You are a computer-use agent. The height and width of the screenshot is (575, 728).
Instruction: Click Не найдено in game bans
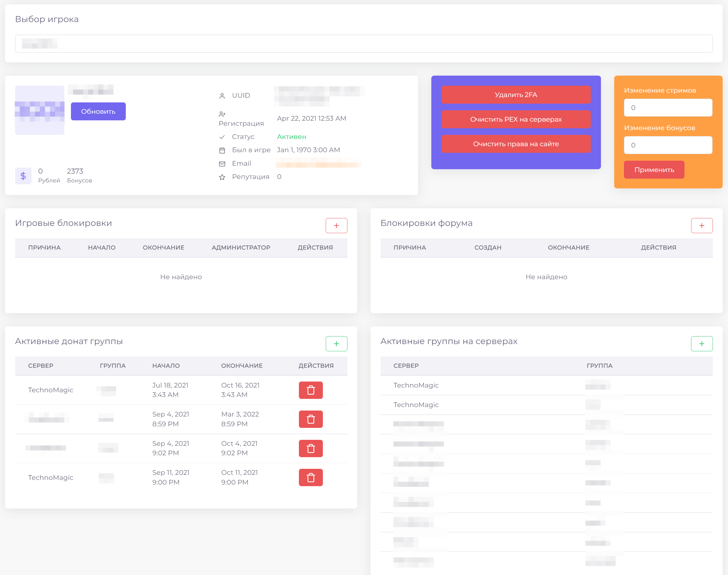[181, 277]
